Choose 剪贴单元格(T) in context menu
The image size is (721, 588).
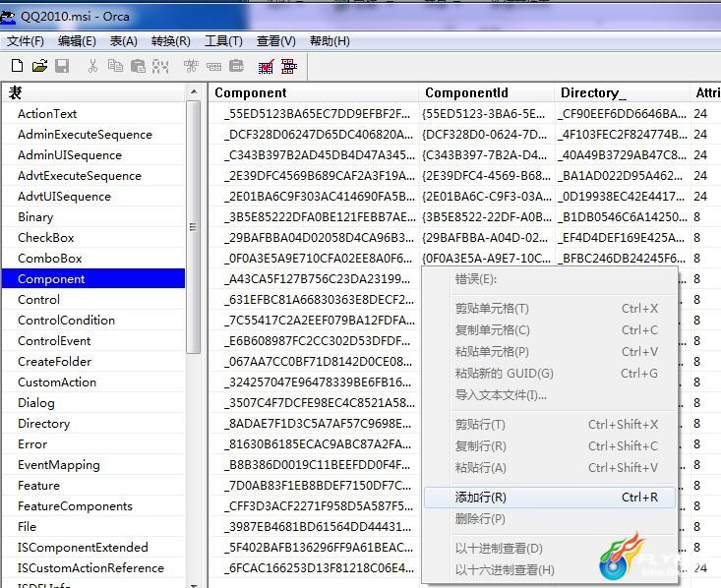pos(550,308)
